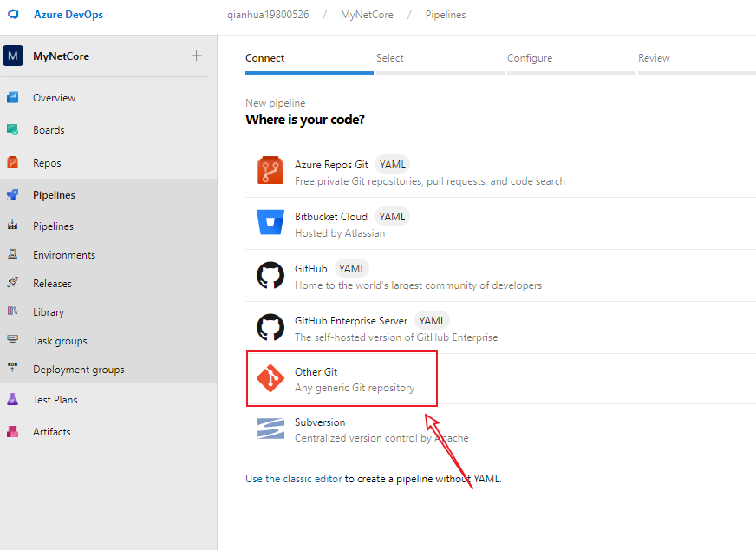
Task: Click the Releases rocket icon
Action: [x=13, y=284]
